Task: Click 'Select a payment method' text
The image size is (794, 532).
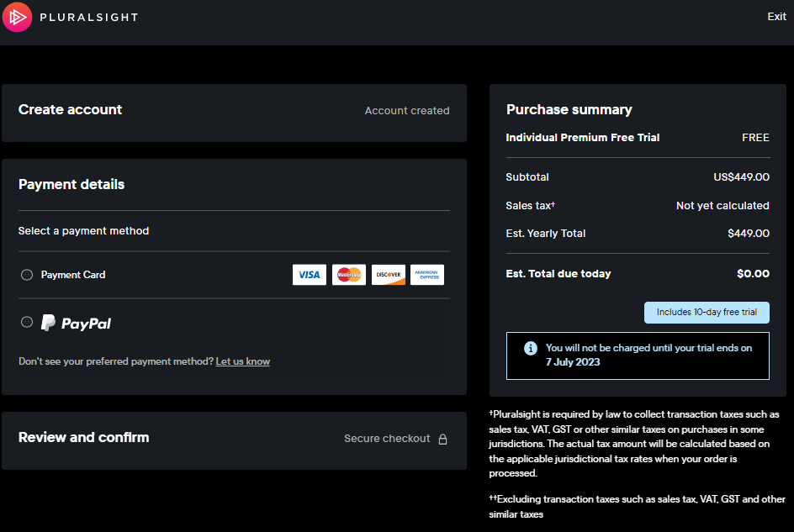Action: pyautogui.click(x=83, y=231)
